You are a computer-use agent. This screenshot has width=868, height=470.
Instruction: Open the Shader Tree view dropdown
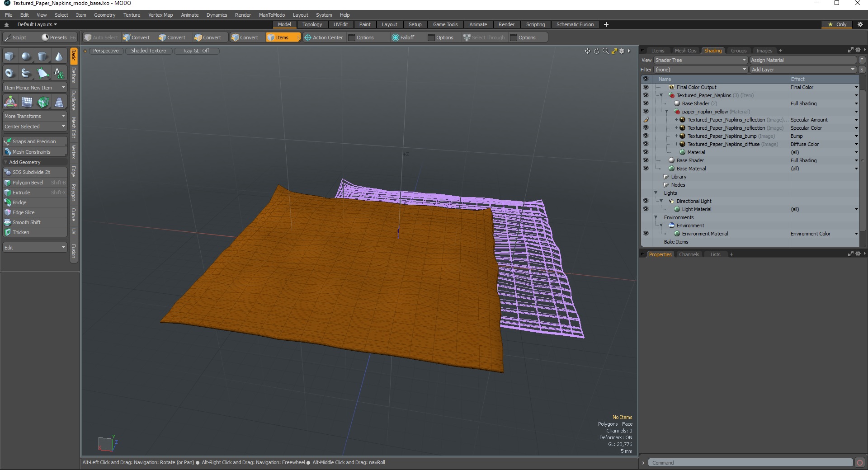point(700,60)
